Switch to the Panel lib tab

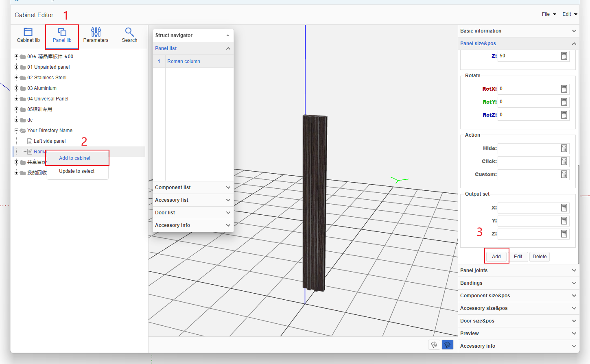click(62, 35)
